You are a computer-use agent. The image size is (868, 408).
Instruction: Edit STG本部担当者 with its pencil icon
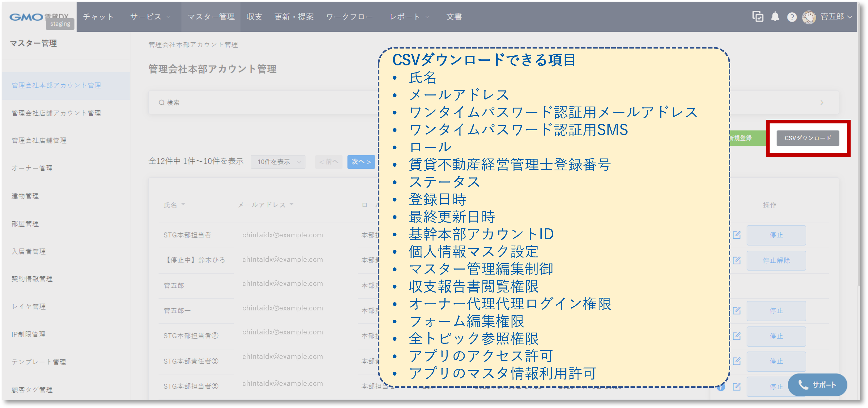tap(736, 235)
